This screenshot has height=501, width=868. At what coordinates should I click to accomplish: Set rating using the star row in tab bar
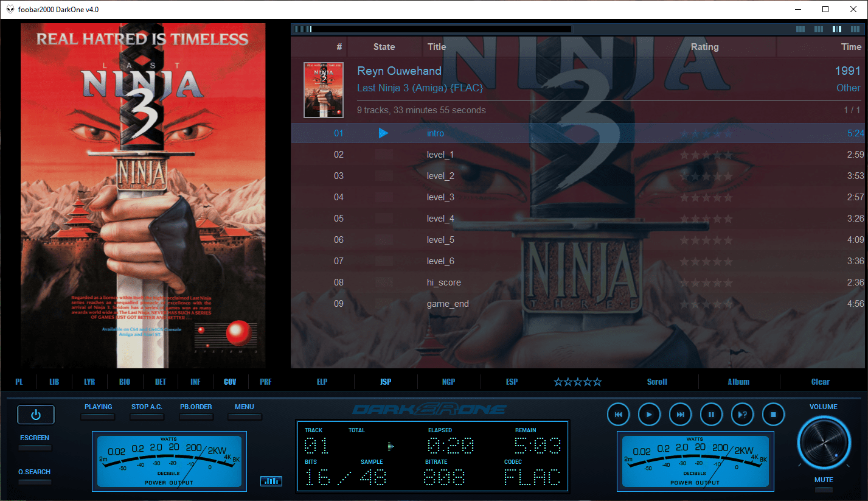click(578, 382)
